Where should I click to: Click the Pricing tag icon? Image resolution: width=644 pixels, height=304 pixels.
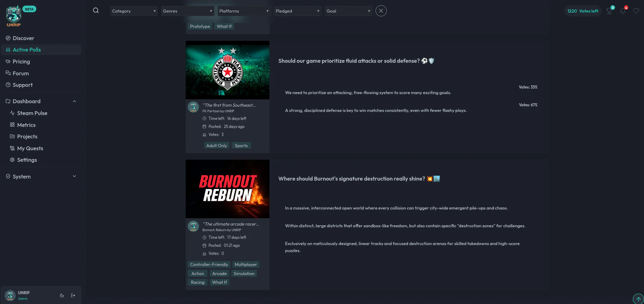(x=8, y=61)
